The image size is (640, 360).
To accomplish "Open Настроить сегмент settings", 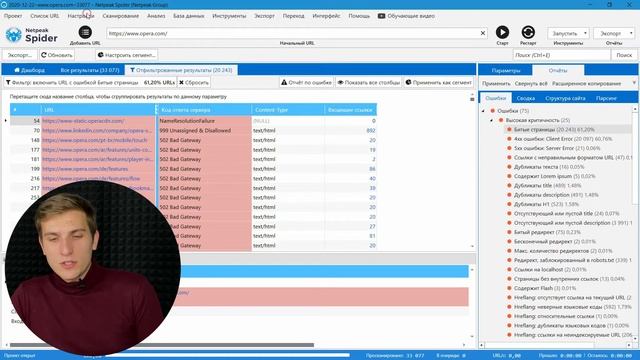I will tap(127, 55).
